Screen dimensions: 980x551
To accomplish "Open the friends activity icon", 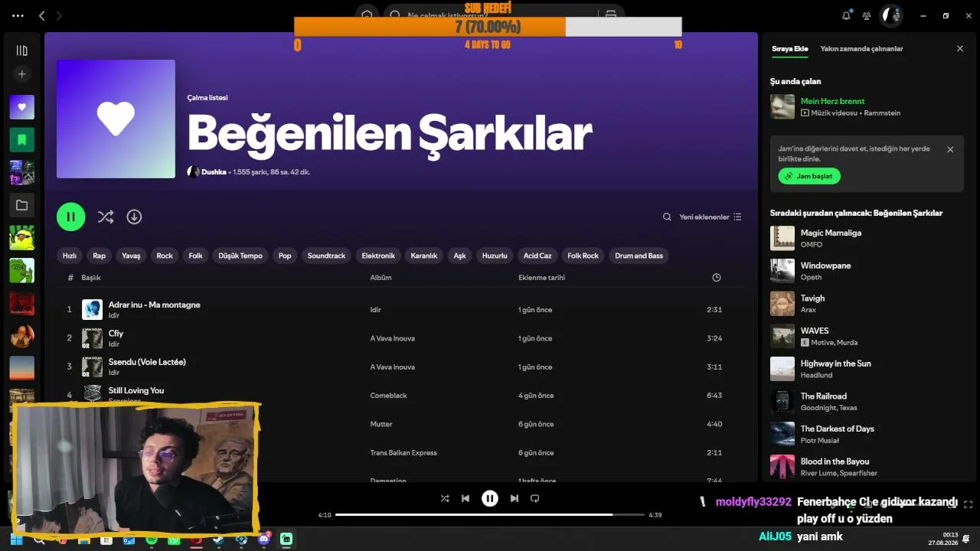I will point(867,15).
